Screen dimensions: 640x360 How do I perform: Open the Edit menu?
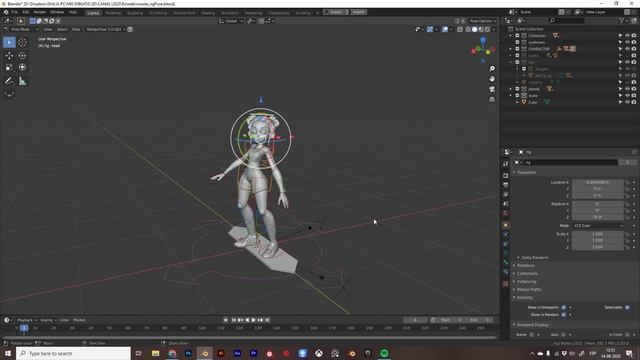point(26,12)
